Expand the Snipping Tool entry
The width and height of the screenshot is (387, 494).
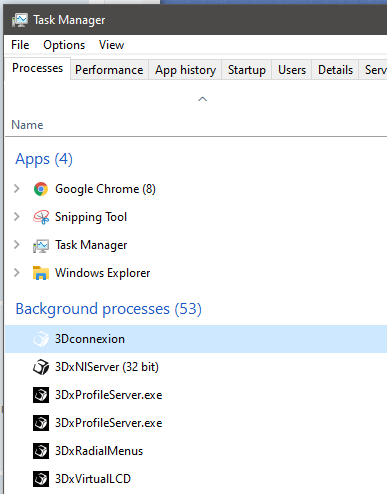click(x=16, y=217)
